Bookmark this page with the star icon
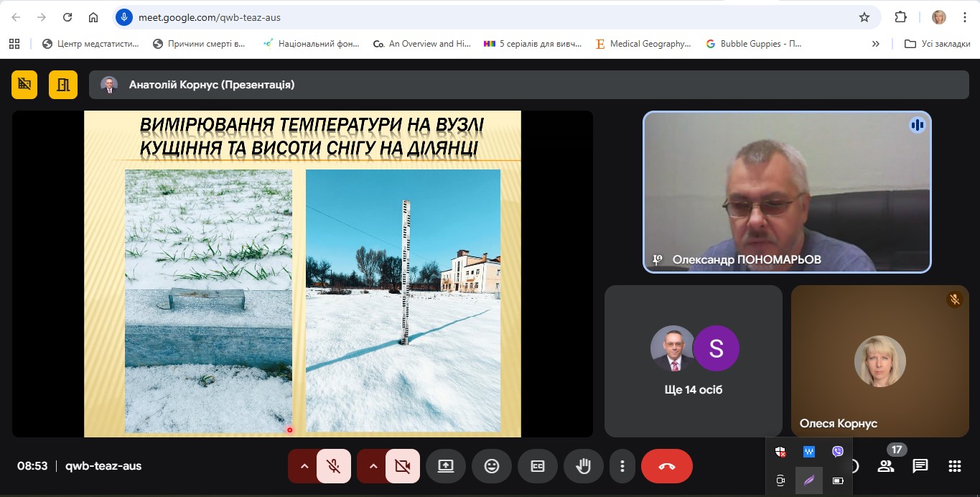Image resolution: width=980 pixels, height=497 pixels. click(x=864, y=17)
